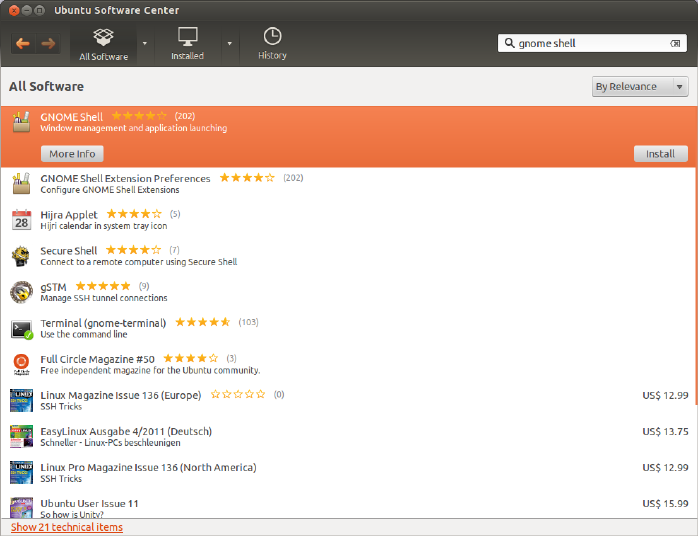Select the Hijra Applet title
Screen dimensions: 698x536
[69, 215]
